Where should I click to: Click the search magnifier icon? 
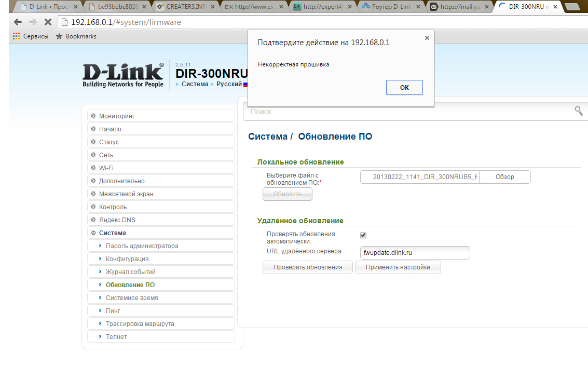click(x=578, y=111)
